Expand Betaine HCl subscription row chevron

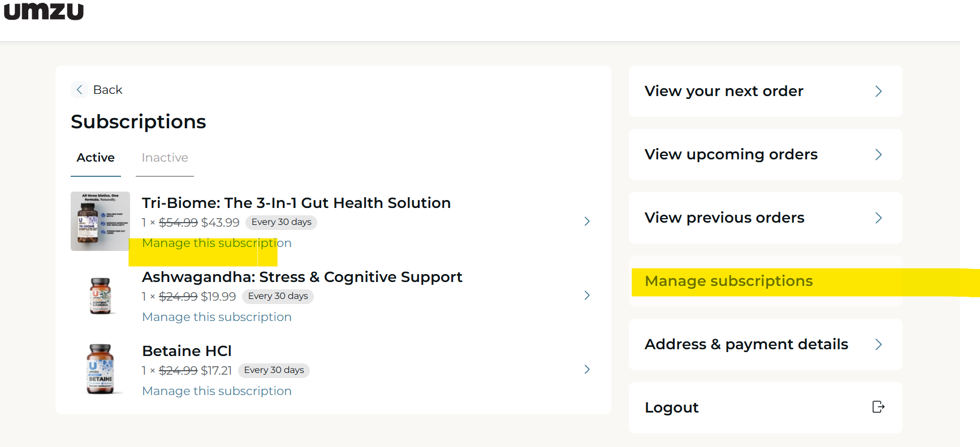[587, 370]
